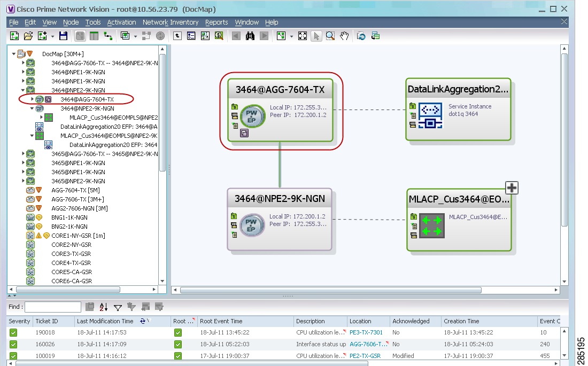The image size is (588, 366).
Task: Open the Window menu
Action: [247, 22]
